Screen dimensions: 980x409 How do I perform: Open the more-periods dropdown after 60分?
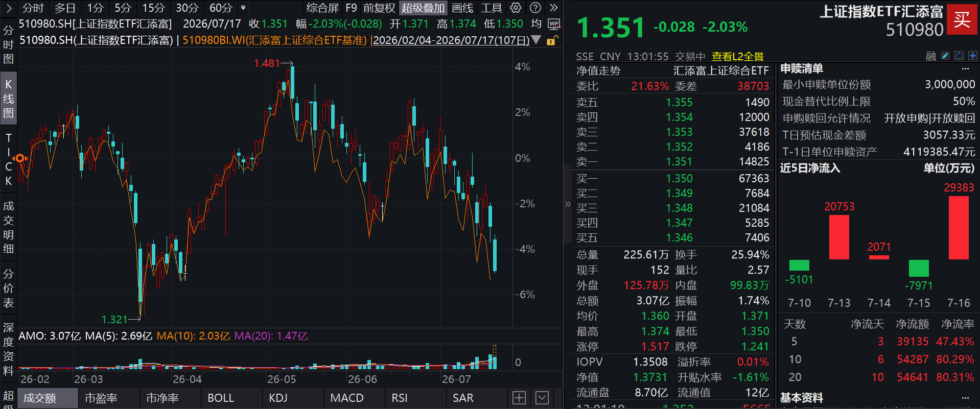243,8
